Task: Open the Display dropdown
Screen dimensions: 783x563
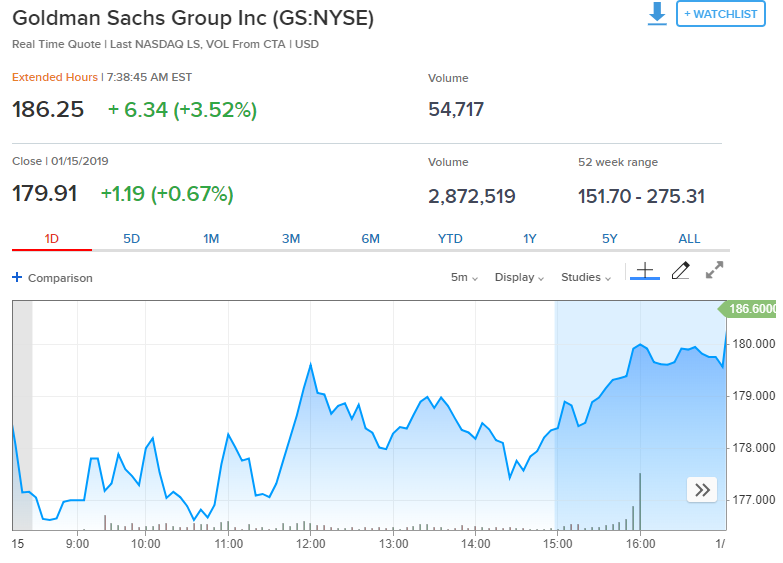Action: tap(519, 277)
